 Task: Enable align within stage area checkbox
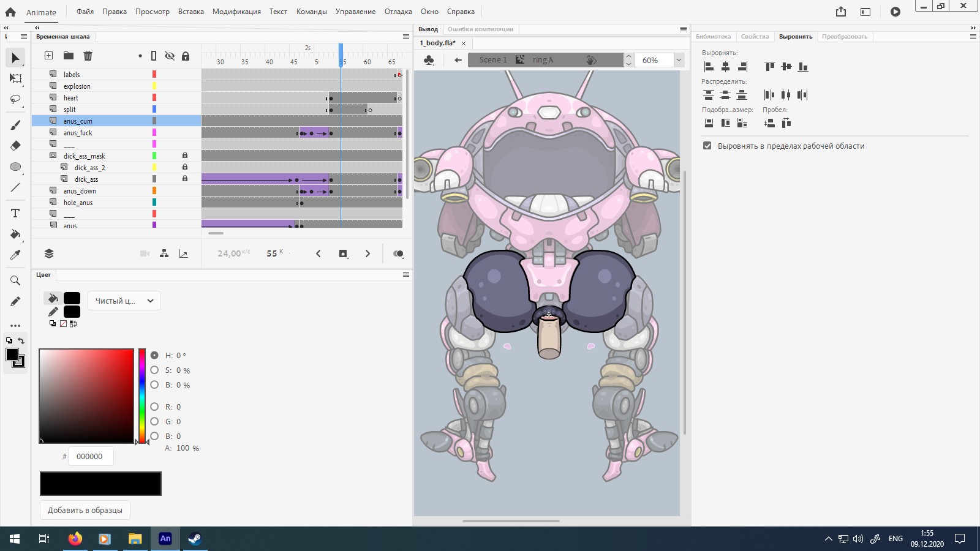pyautogui.click(x=707, y=146)
